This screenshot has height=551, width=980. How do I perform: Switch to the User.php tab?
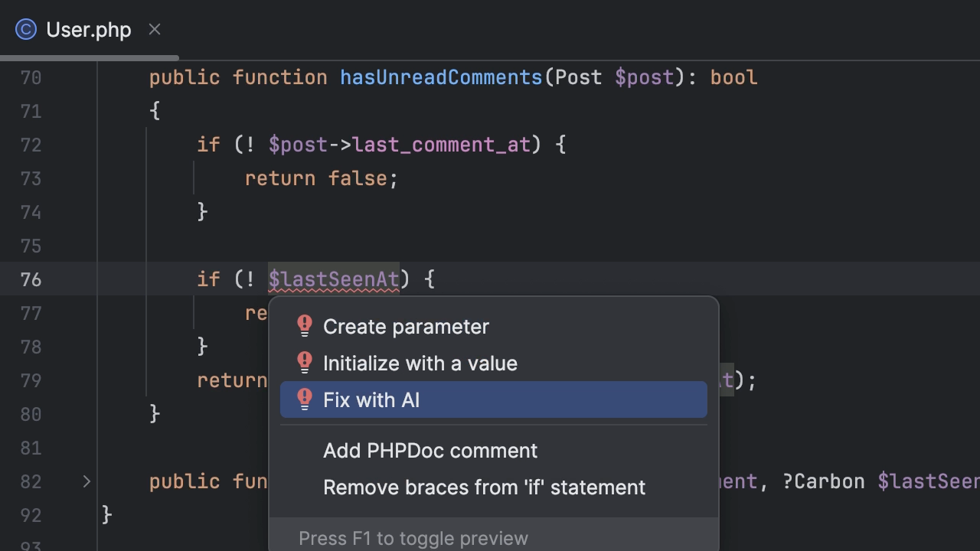89,30
